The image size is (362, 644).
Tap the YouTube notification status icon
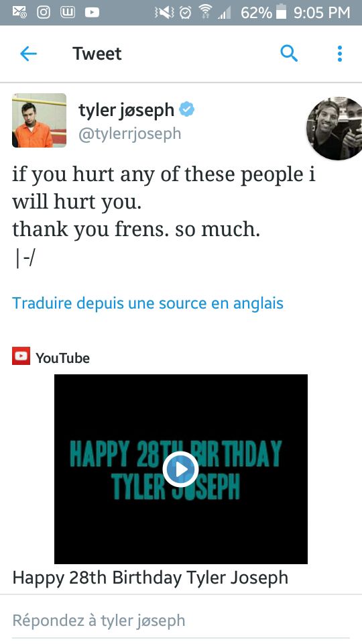point(92,12)
